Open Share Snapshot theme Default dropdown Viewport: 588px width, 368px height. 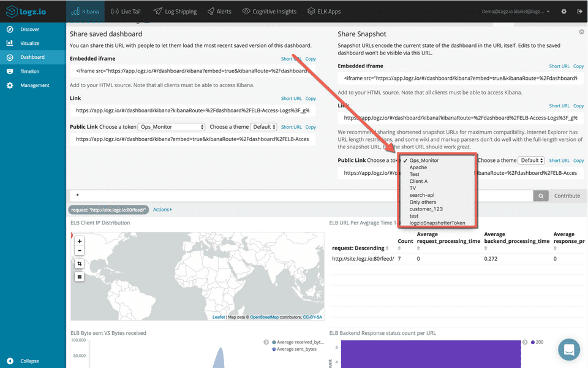[532, 160]
